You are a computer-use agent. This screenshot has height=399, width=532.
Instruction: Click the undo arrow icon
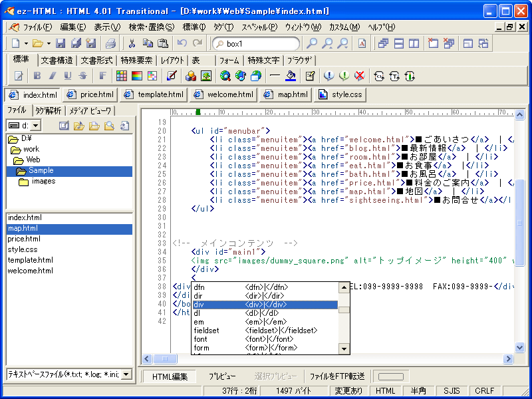182,43
